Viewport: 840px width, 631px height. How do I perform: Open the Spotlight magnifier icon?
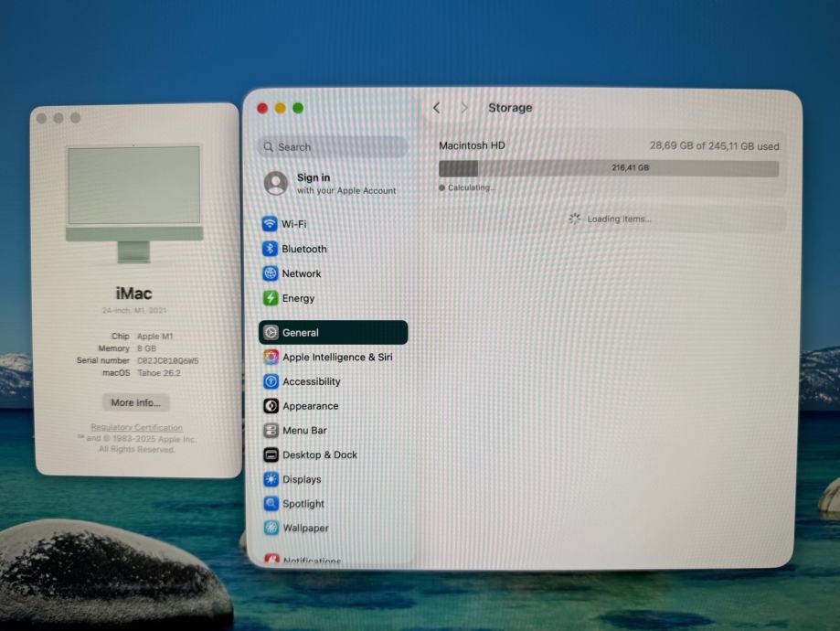pos(271,503)
